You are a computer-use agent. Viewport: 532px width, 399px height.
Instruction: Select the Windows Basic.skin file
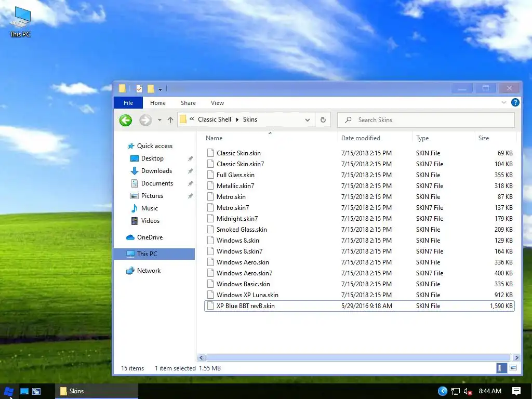[x=360, y=284]
